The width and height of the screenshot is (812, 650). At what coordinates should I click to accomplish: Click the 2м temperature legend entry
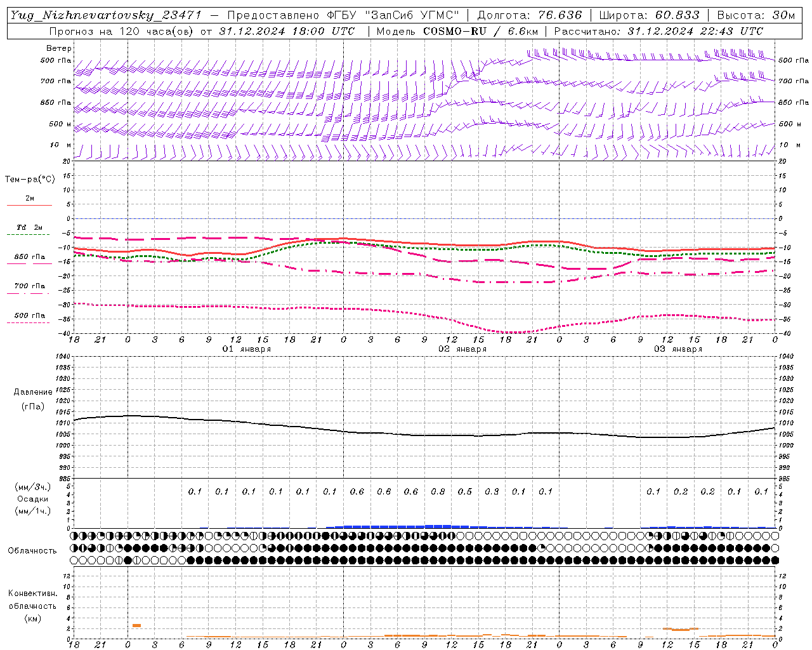tap(30, 199)
